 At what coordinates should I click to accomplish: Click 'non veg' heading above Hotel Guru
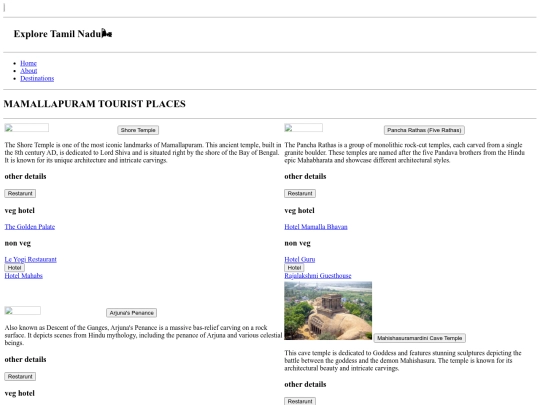click(298, 243)
